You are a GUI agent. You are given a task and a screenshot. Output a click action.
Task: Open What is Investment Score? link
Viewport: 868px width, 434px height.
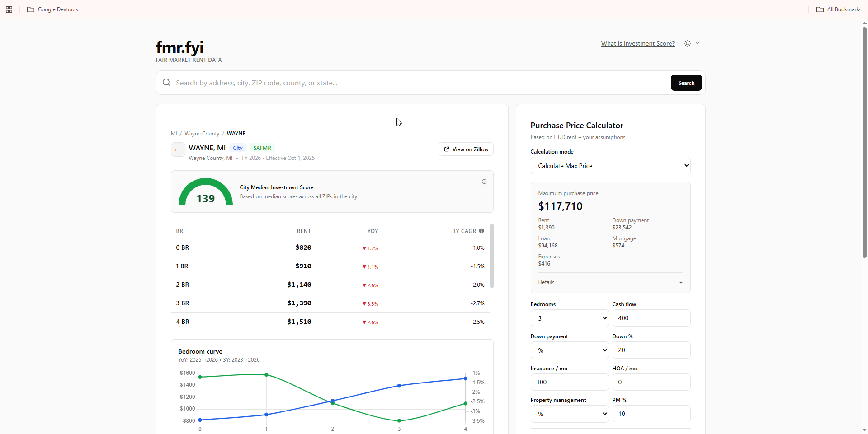[x=637, y=43]
